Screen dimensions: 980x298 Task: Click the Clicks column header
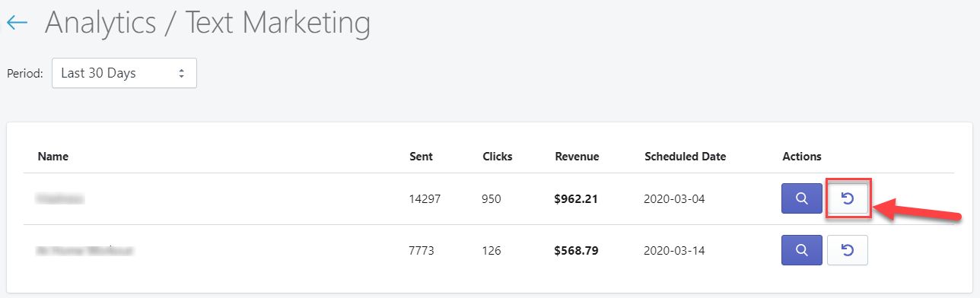tap(498, 157)
